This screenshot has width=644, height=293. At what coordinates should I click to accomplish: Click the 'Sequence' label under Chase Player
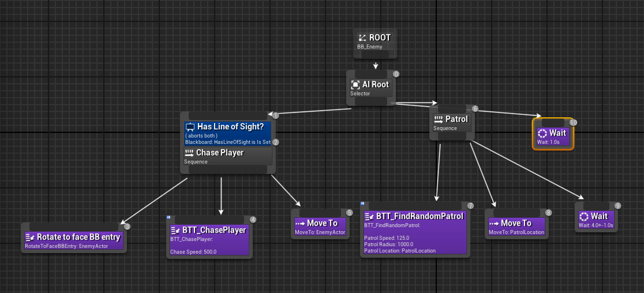point(196,162)
